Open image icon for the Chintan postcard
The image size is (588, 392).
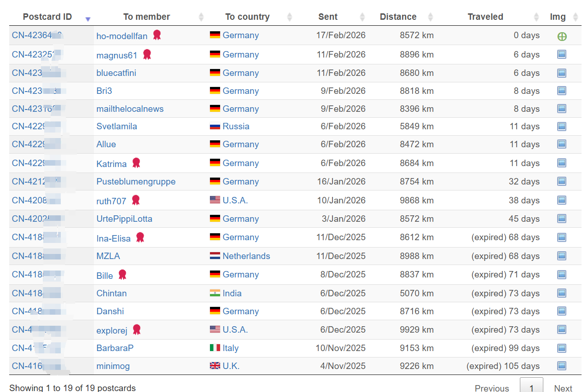click(x=561, y=293)
